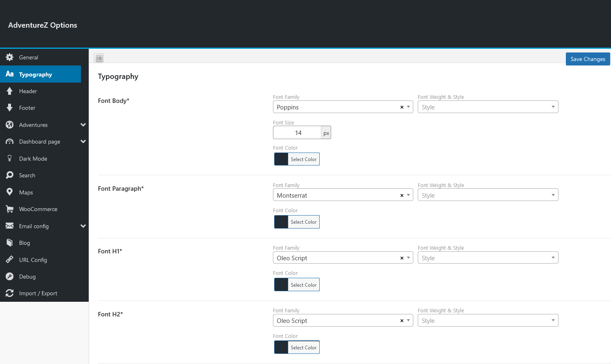The height and width of the screenshot is (364, 611).
Task: Expand the Adventures submenu chevron
Action: click(83, 125)
